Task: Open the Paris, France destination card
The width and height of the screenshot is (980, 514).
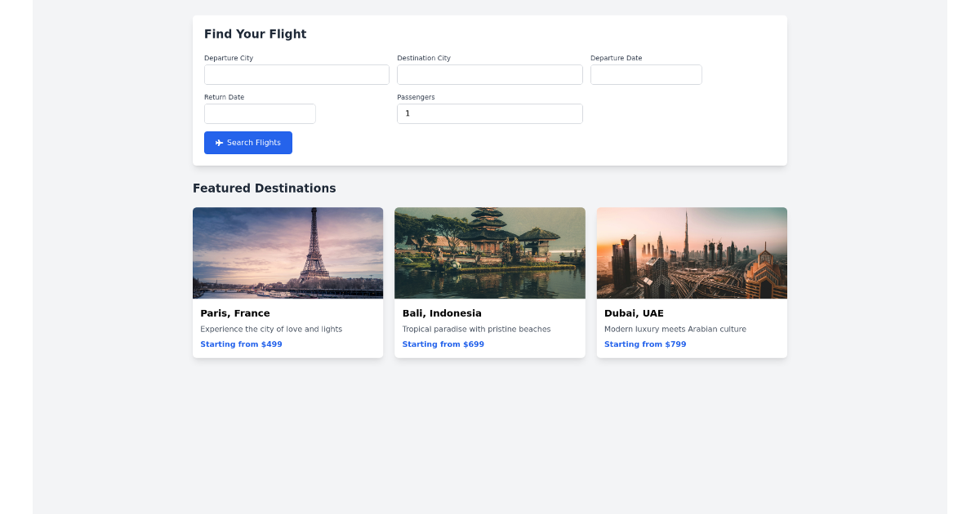Action: coord(287,281)
